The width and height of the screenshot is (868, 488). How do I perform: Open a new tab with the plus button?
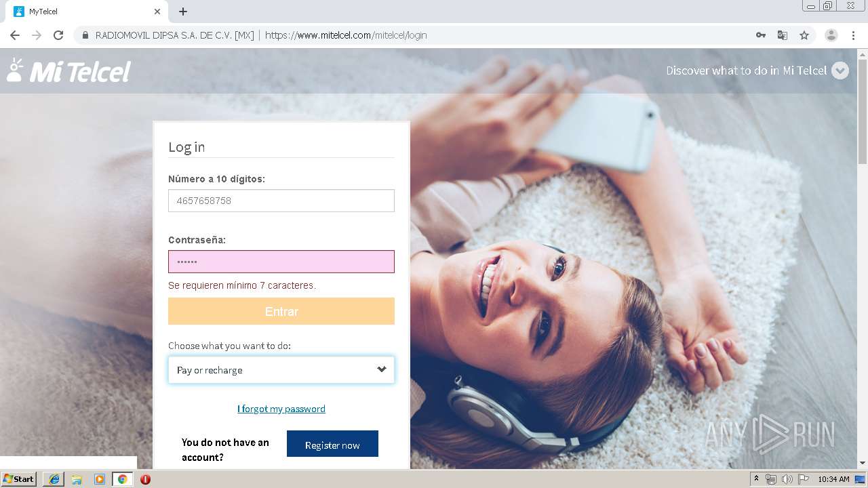click(183, 12)
